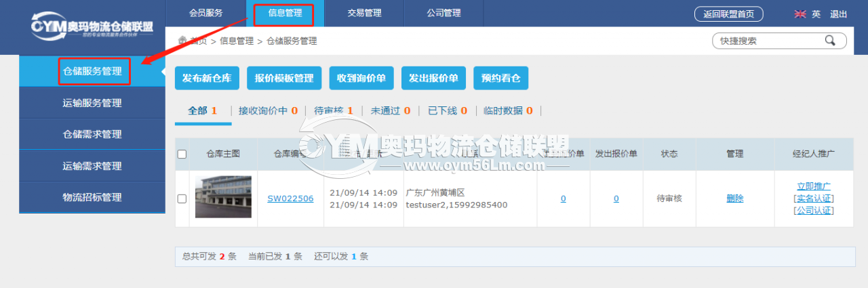The height and width of the screenshot is (288, 868).
Task: Click 信息管理 in the breadcrumb
Action: [x=237, y=41]
